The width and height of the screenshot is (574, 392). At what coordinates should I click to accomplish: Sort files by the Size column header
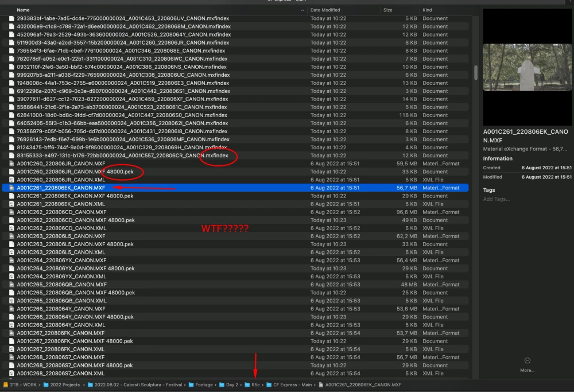pyautogui.click(x=387, y=10)
